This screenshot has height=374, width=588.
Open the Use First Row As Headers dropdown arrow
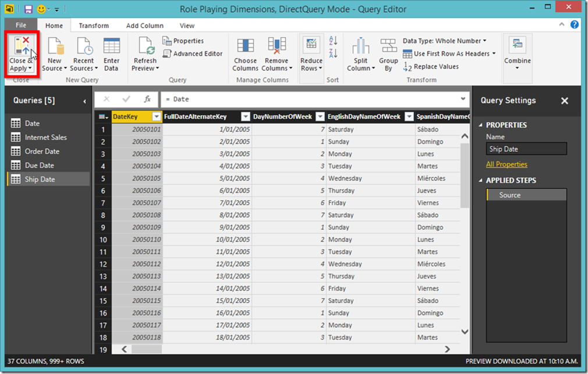point(494,54)
